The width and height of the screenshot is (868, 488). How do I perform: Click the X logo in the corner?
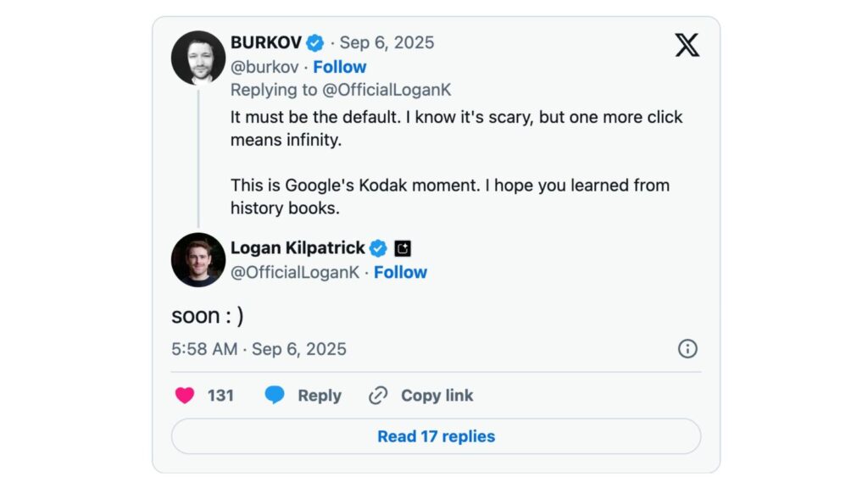tap(687, 45)
